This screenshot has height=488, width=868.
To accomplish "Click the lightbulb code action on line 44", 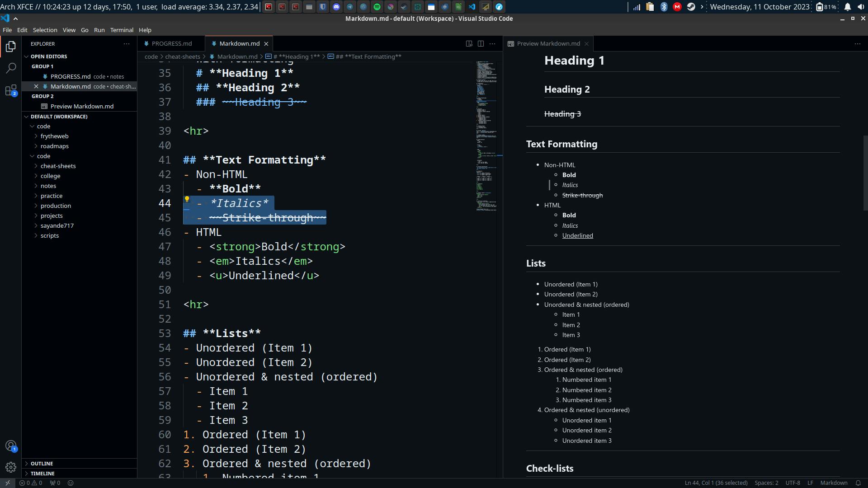I will pyautogui.click(x=187, y=199).
